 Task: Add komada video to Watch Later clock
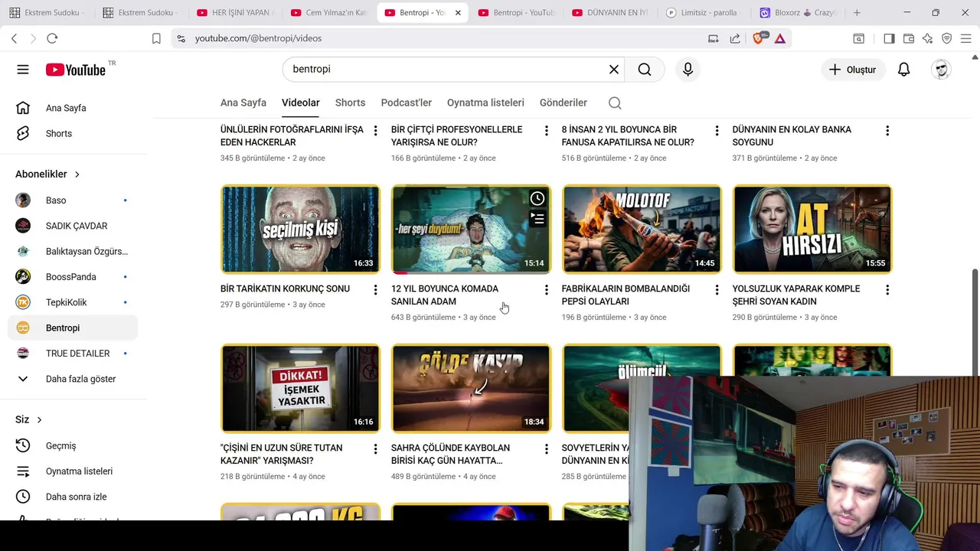pos(537,199)
